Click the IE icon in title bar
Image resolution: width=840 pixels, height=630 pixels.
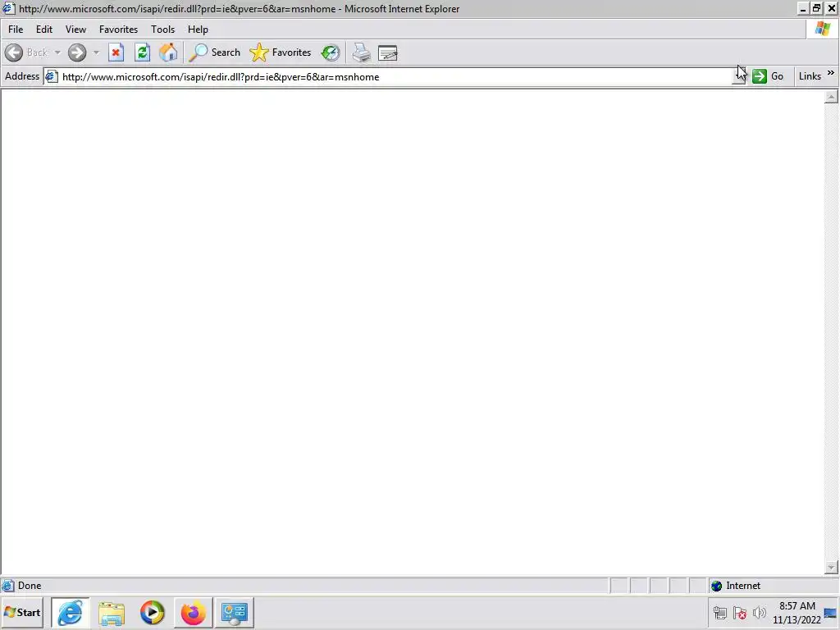click(8, 8)
